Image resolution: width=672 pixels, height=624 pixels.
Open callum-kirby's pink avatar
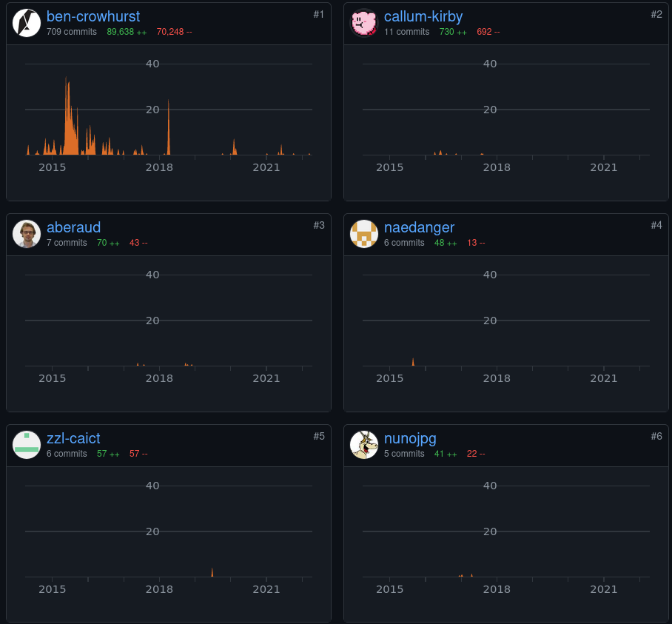(364, 23)
